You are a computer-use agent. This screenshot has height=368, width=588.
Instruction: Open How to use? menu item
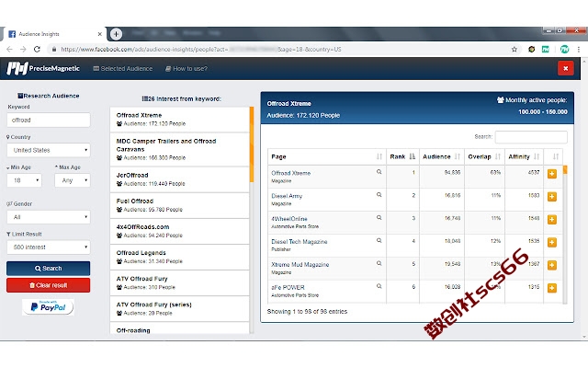point(187,69)
